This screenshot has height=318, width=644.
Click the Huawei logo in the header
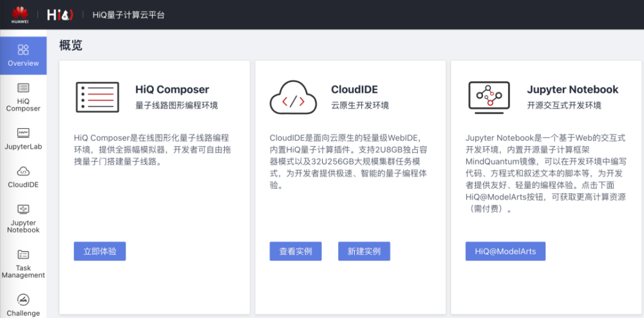coord(19,14)
